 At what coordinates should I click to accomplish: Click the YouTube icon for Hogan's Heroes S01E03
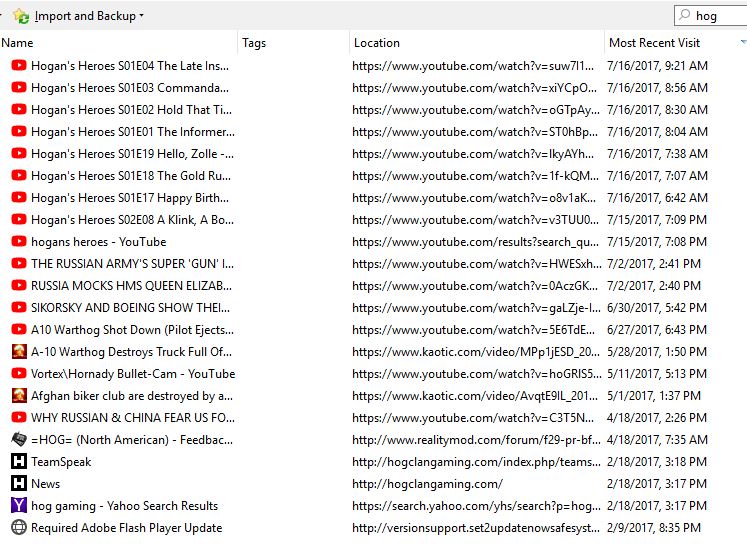coord(19,87)
